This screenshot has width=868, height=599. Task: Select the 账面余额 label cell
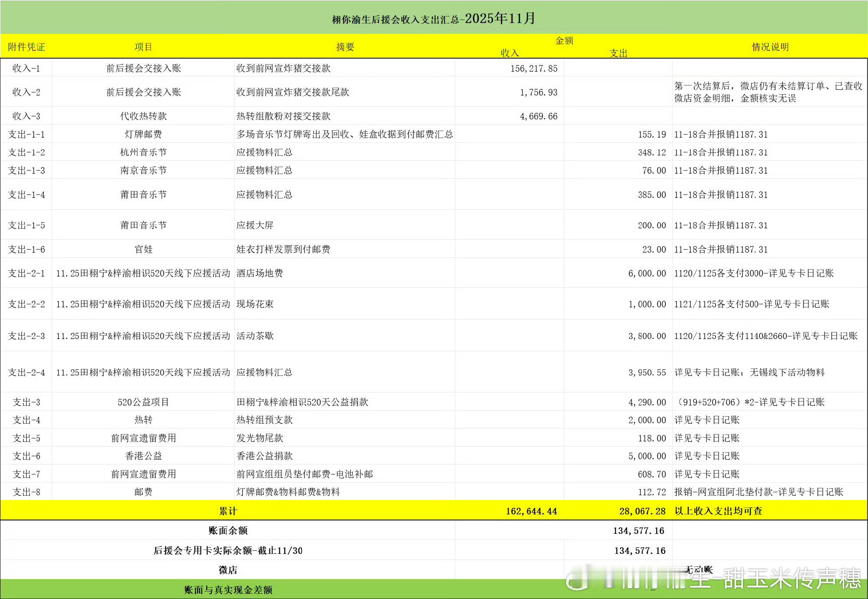click(x=228, y=530)
